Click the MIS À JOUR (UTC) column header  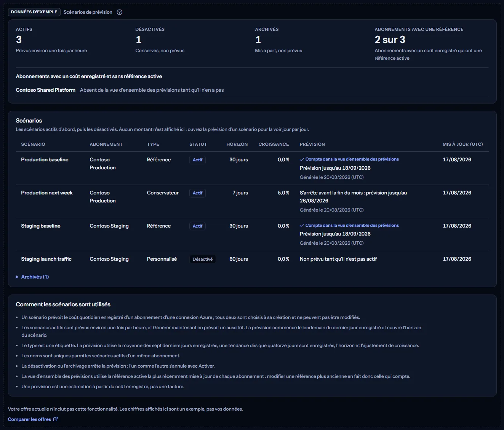pos(463,145)
